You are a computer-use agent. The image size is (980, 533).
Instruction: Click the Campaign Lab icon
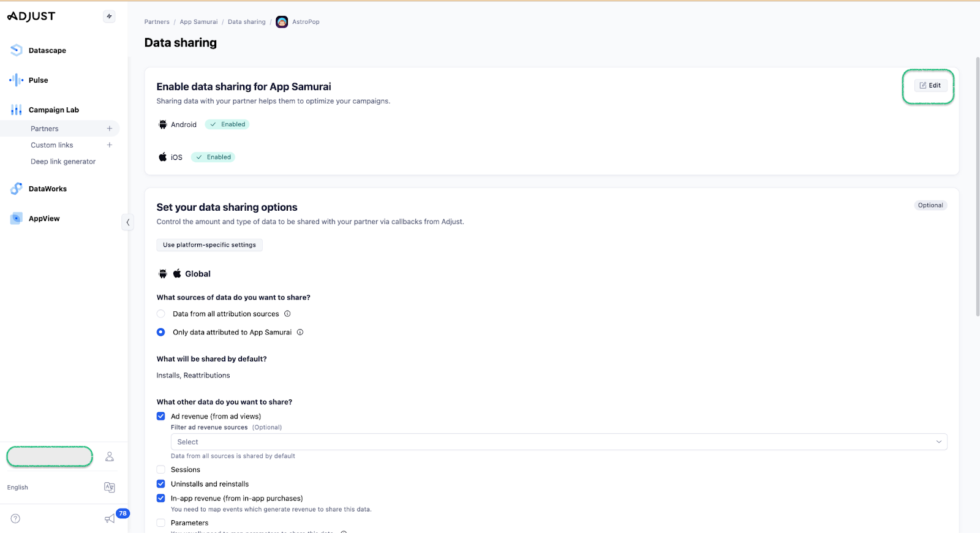pyautogui.click(x=17, y=110)
